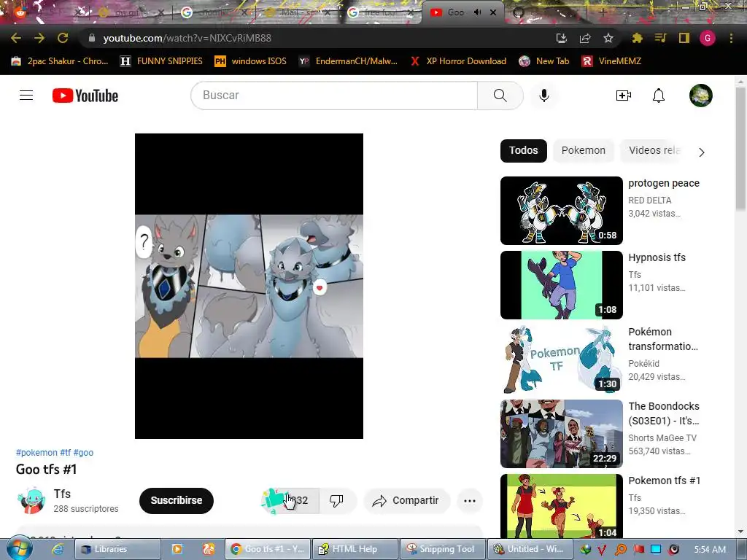Open the windows ISOS bookmark
This screenshot has width=747, height=560.
[x=251, y=61]
